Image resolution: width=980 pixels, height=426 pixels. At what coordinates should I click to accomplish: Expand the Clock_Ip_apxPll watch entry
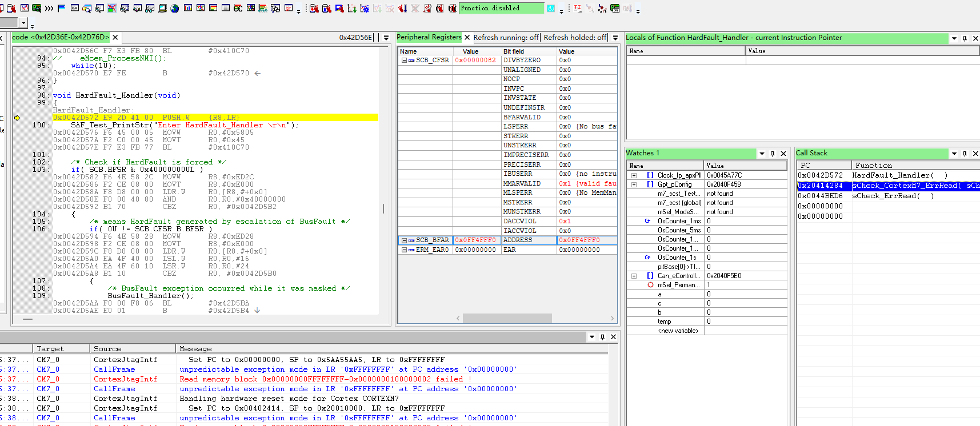click(634, 175)
